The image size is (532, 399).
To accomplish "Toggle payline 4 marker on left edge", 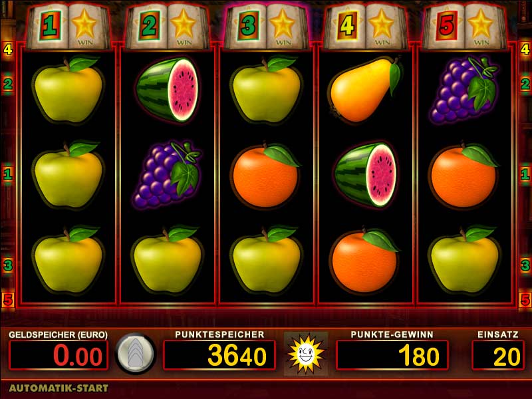I will 7,49.
